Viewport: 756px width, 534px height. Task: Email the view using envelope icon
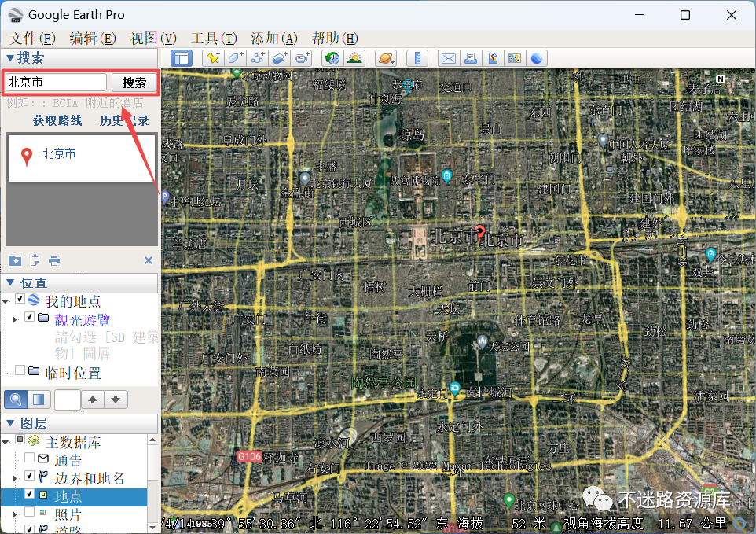point(449,59)
